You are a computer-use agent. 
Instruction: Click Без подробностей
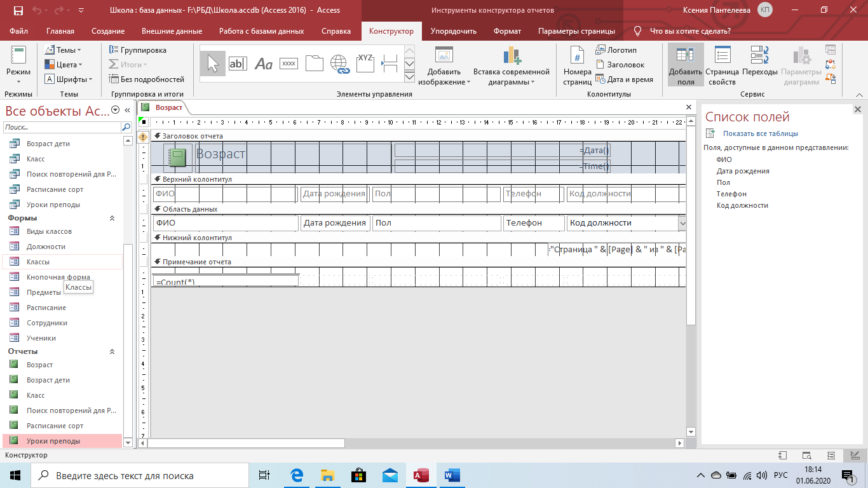(x=147, y=79)
